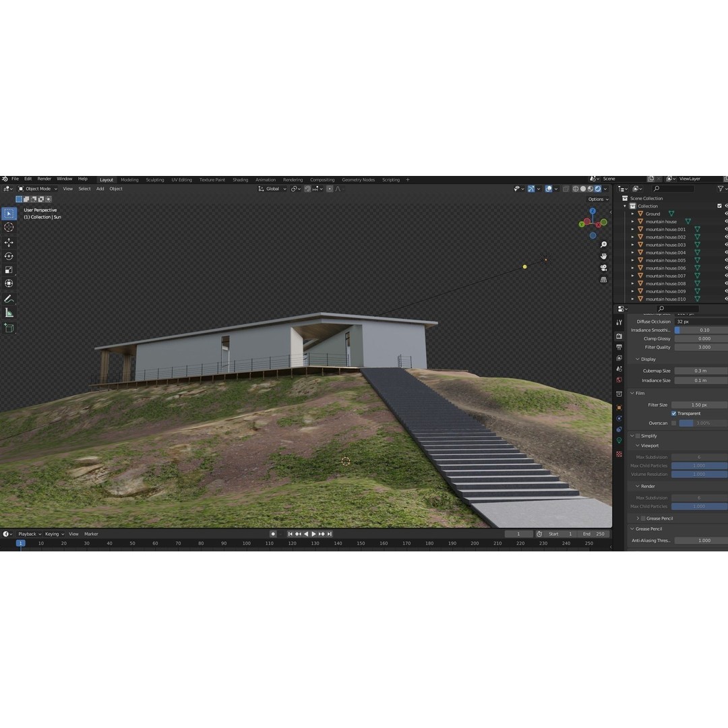Open the Physics properties tab
This screenshot has width=728, height=728.
(619, 419)
